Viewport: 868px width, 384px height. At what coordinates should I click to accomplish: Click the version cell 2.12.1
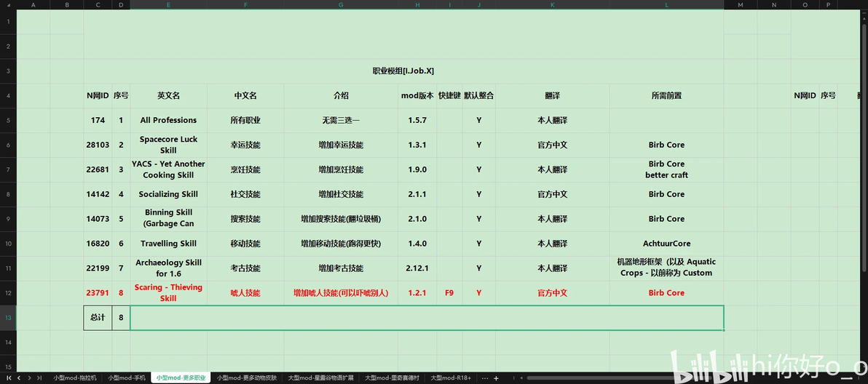point(417,268)
